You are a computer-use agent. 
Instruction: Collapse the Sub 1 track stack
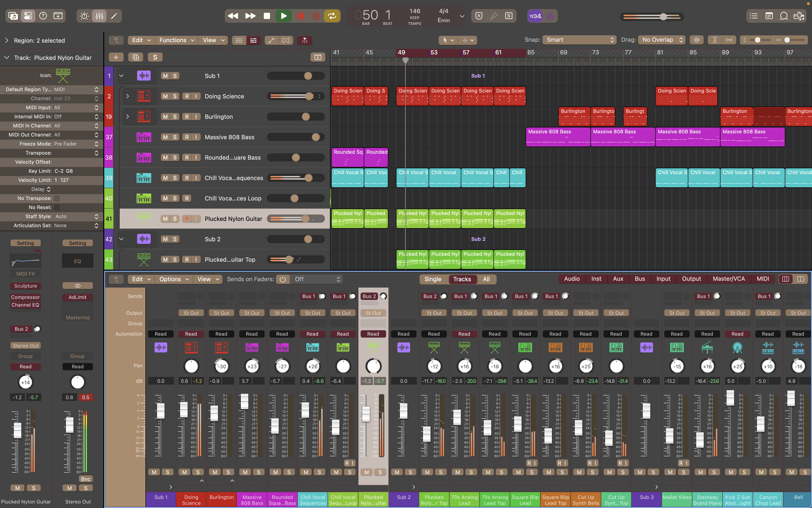pyautogui.click(x=121, y=76)
